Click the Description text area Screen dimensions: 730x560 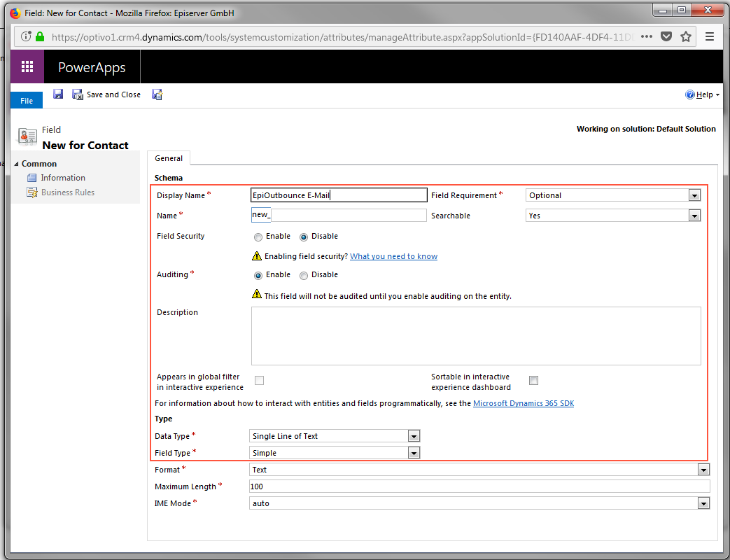tap(476, 335)
